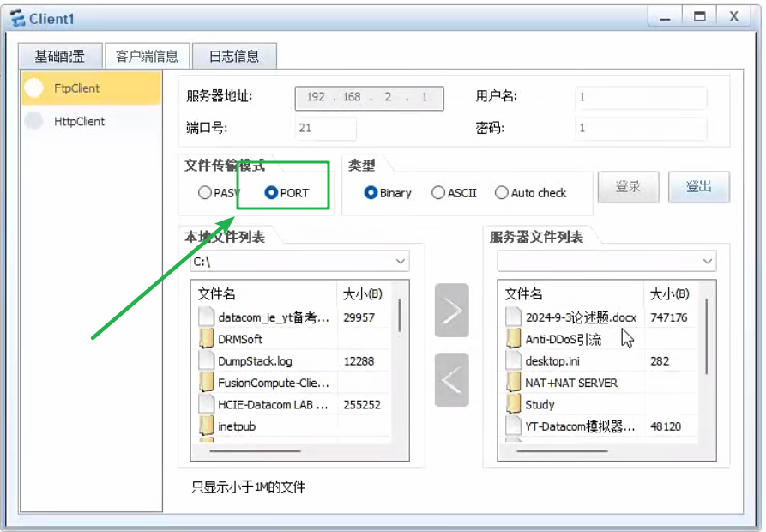Select 2024-9-3论述题.docx file name
The height and width of the screenshot is (532, 766).
pos(581,317)
